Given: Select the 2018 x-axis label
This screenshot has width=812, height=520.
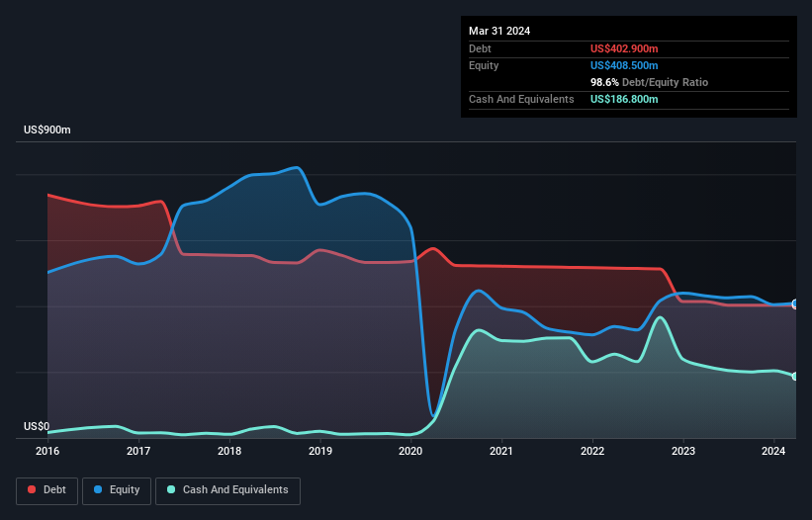Looking at the screenshot, I should pos(229,451).
